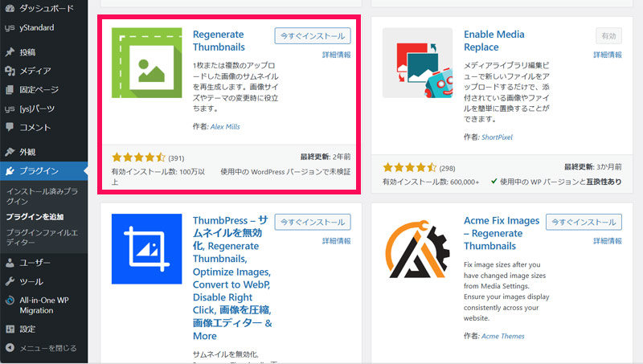
Task: Visit author ShortPixel link
Action: (x=497, y=137)
